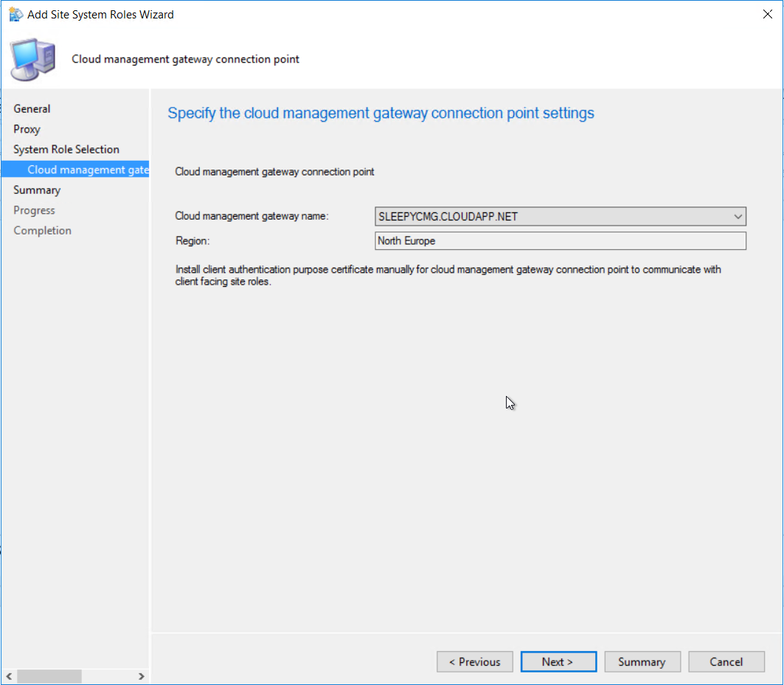
Task: Click the Previous button
Action: (474, 661)
